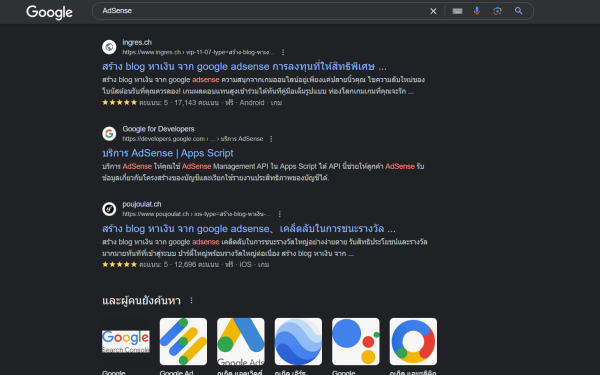The image size is (600, 375).
Task: Select the Google Earth thumbnail
Action: click(x=298, y=341)
